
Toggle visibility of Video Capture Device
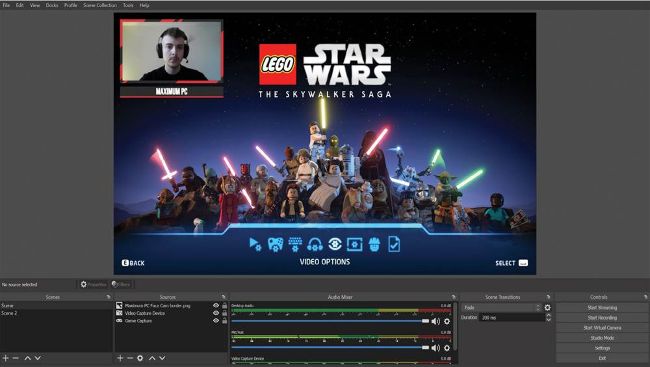coord(216,313)
